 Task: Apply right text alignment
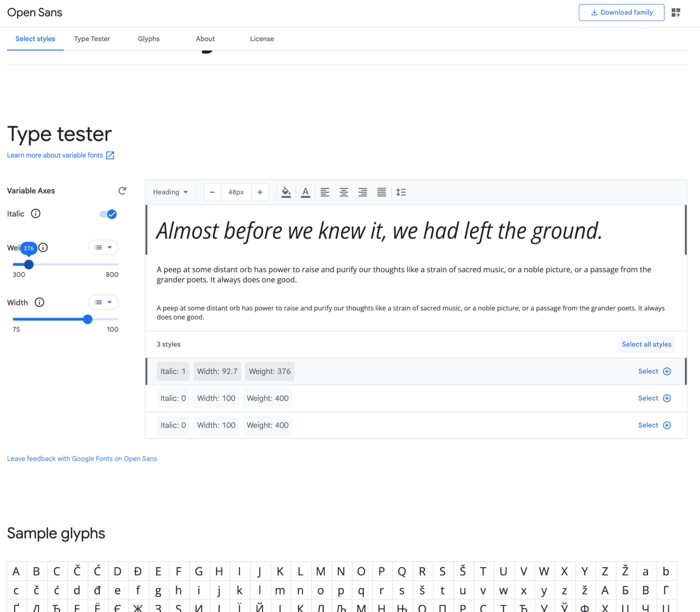[362, 192]
